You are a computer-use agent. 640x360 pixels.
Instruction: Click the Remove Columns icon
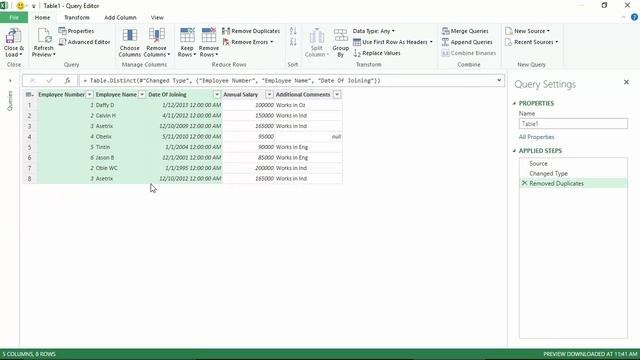pos(156,36)
